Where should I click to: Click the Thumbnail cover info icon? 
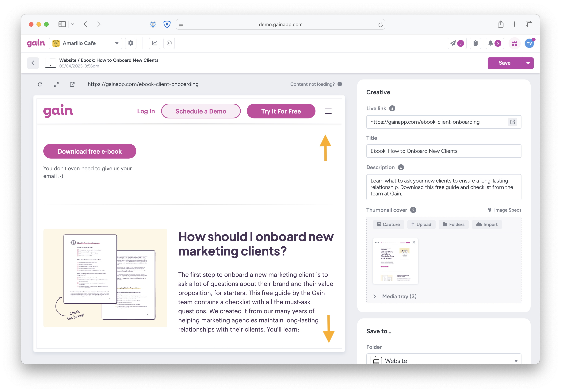pyautogui.click(x=413, y=210)
